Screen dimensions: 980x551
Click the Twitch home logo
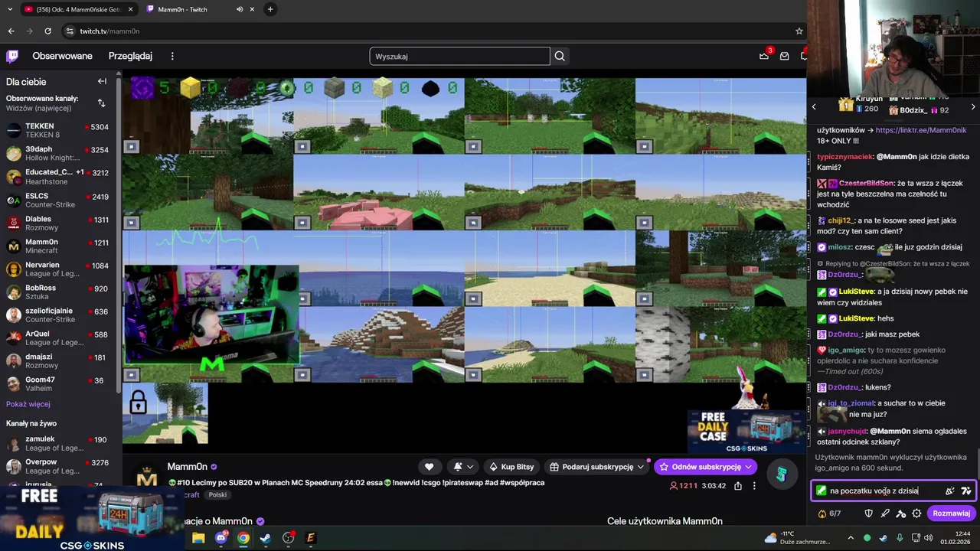tap(12, 56)
